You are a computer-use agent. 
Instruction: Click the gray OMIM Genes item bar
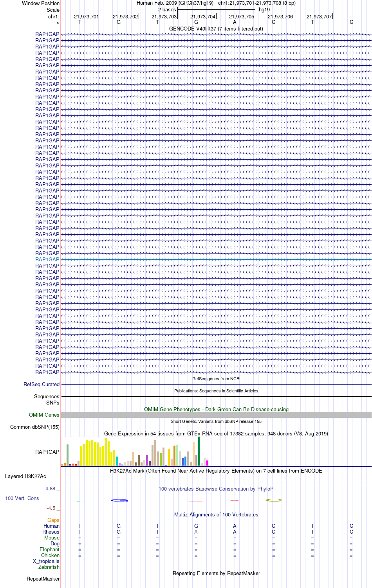pyautogui.click(x=216, y=415)
